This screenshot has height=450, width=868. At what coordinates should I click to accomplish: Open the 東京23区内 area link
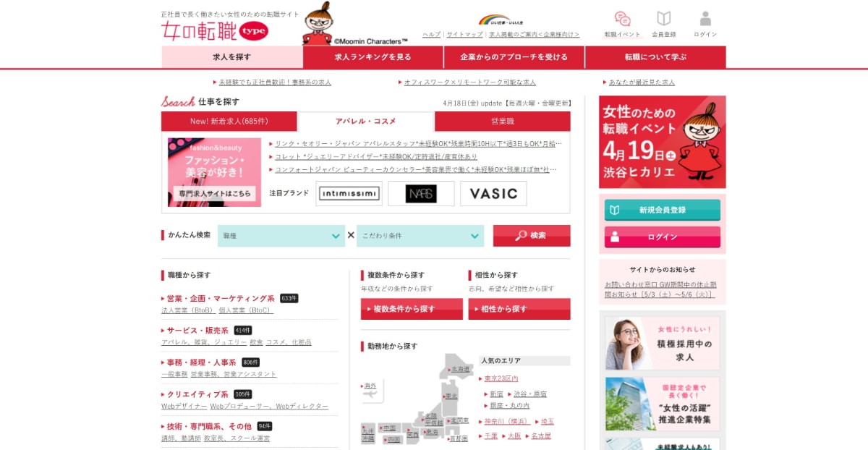coord(503,378)
